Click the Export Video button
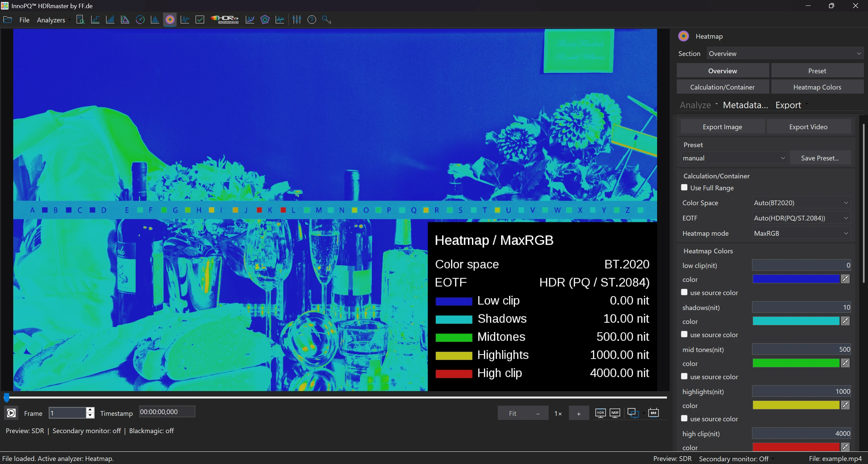Viewport: 868px width, 464px height. (808, 127)
